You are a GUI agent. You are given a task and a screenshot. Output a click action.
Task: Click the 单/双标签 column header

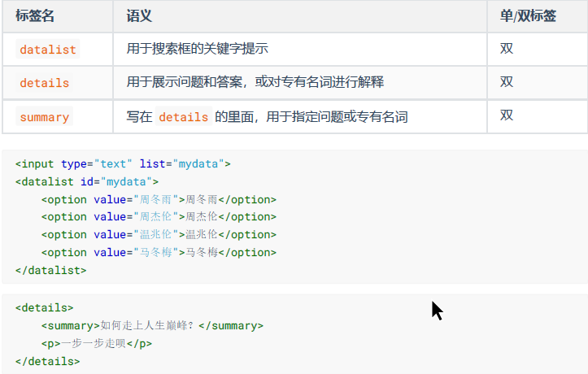[528, 15]
